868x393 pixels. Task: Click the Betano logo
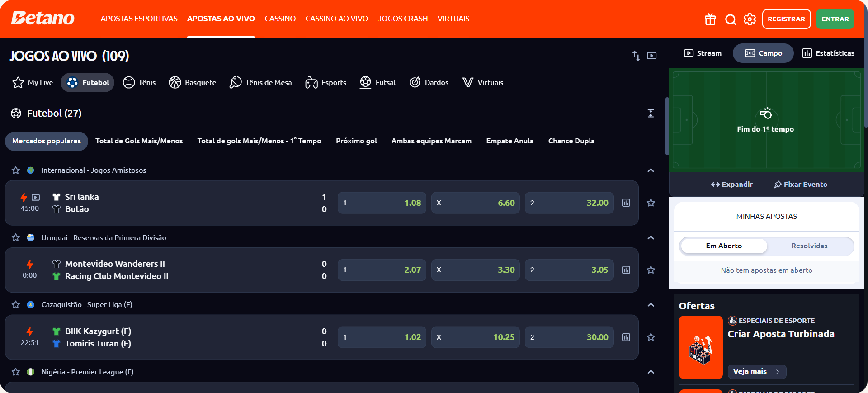(x=42, y=18)
